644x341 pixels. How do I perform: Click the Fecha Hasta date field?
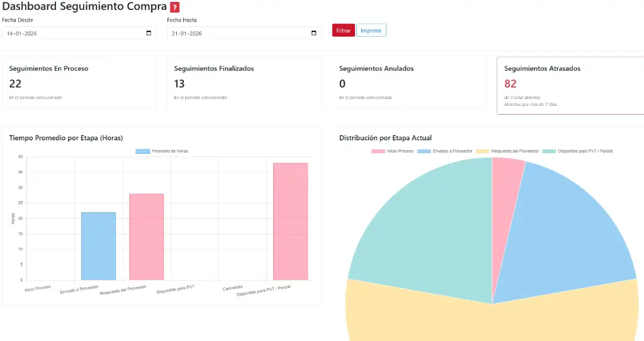point(236,33)
